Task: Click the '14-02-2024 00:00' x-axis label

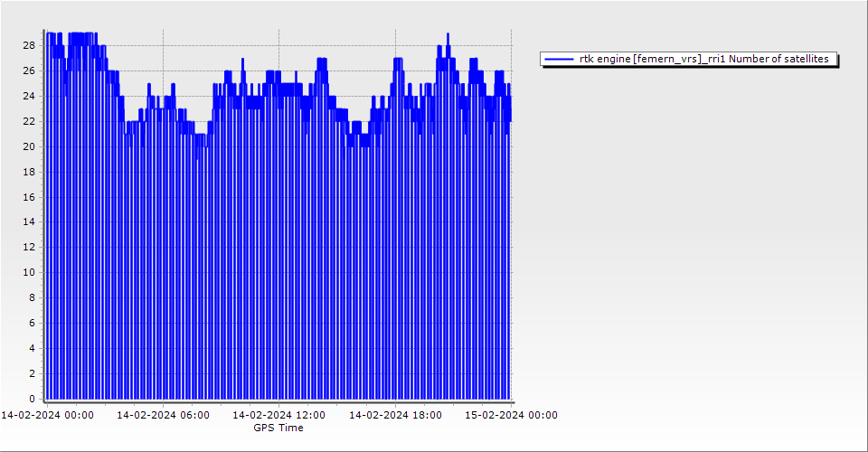Action: point(47,416)
